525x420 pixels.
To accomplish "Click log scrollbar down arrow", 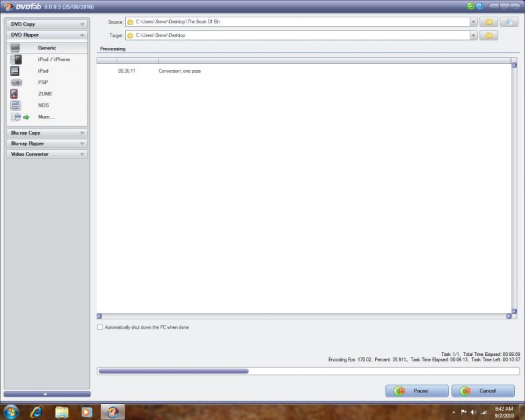I will (514, 311).
